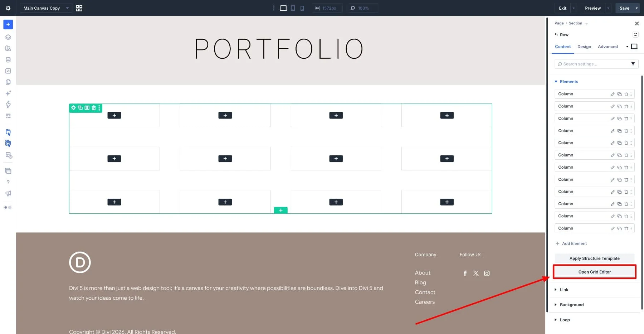Focus the Search settings field
Screen dimensions: 644x334
(x=593, y=64)
